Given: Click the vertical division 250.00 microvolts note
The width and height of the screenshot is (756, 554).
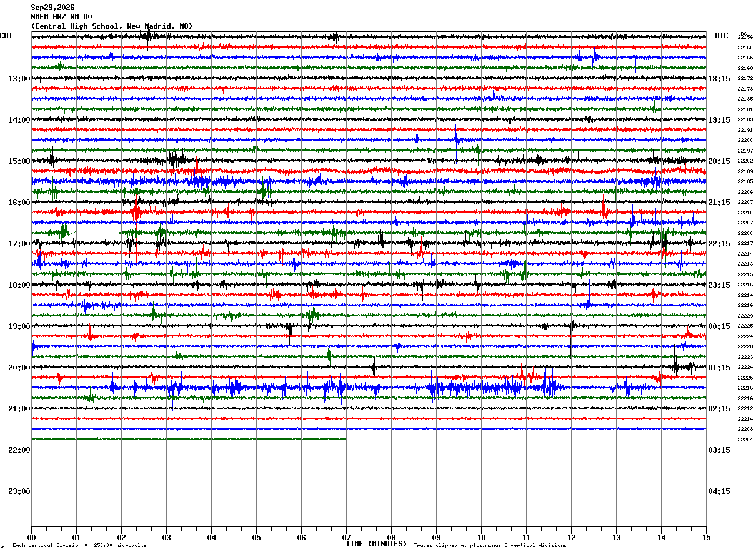Looking at the screenshot, I should tap(79, 545).
